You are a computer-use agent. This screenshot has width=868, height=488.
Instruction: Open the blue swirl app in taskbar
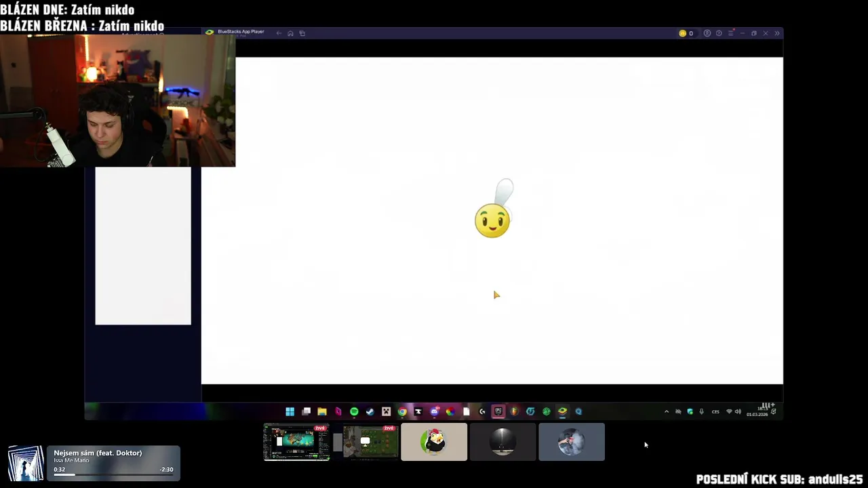tap(530, 411)
